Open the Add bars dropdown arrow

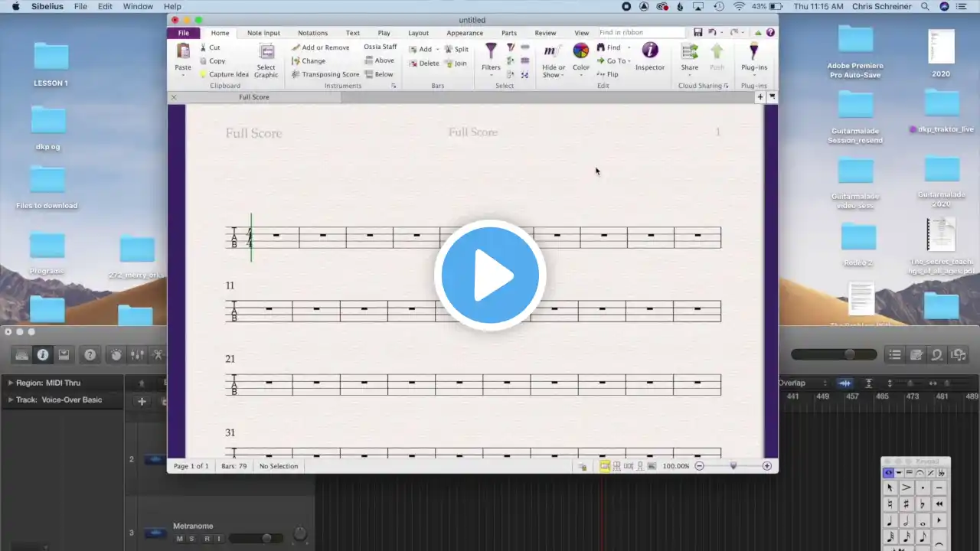438,49
